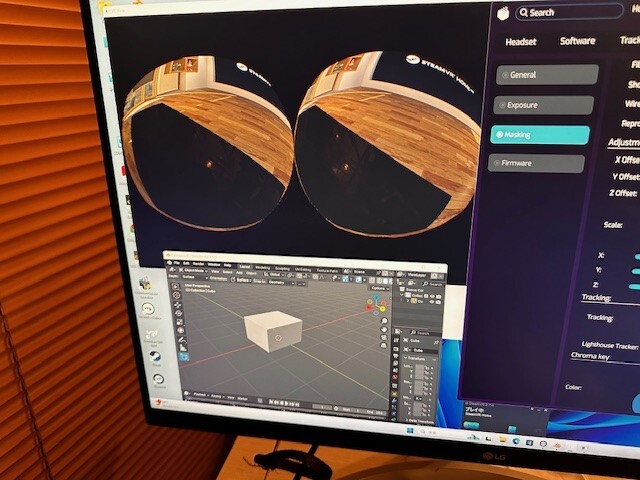The image size is (640, 480).
Task: Select the highlighted Add Cube tool in Blender
Action: pos(184,357)
